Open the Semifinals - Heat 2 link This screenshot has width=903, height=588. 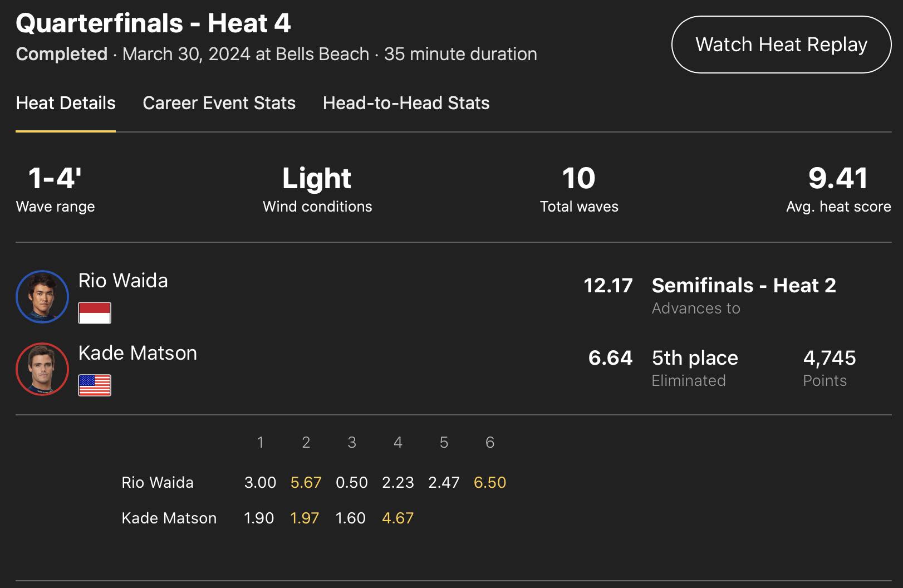[x=744, y=286]
